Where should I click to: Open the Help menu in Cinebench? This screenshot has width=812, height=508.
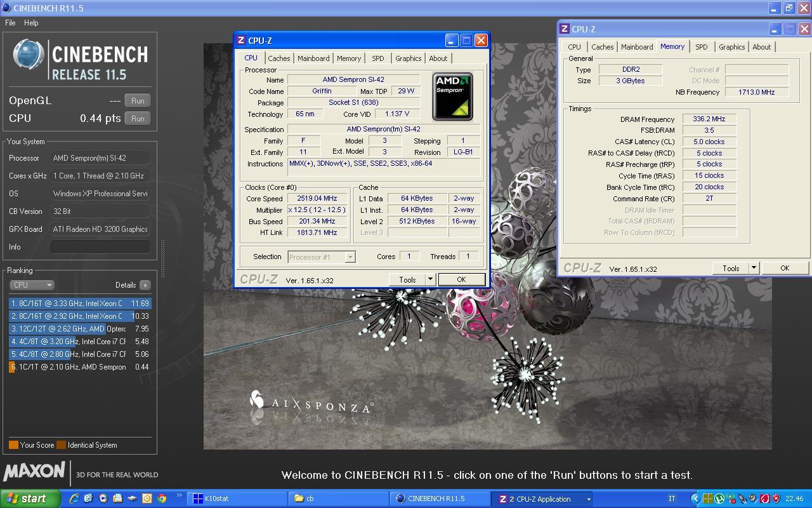click(x=31, y=22)
